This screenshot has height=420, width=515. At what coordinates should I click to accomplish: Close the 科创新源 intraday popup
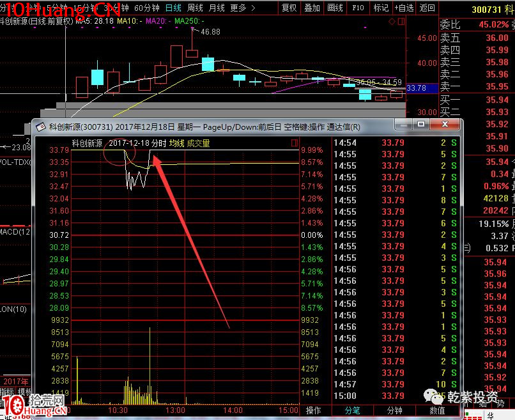pos(445,124)
